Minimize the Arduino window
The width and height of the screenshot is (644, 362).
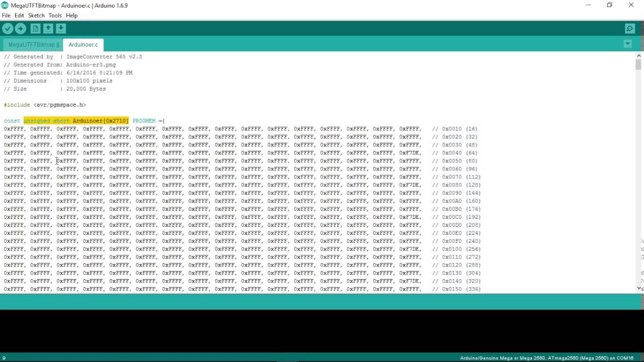click(x=588, y=5)
